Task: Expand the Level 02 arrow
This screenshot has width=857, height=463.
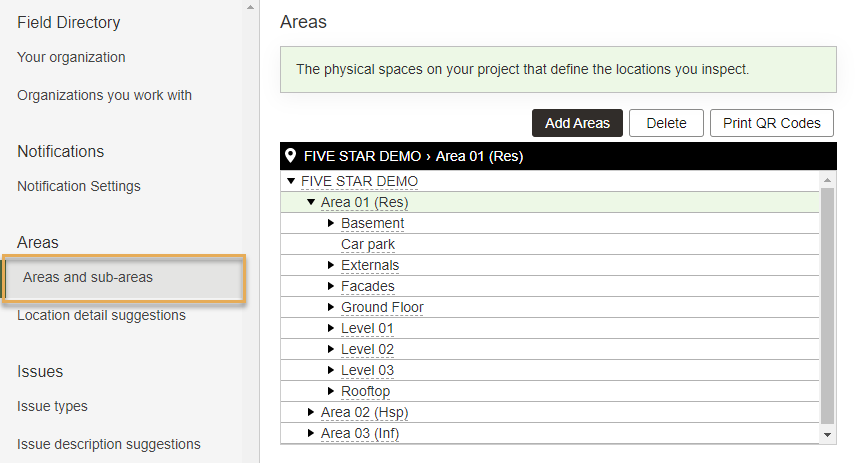Action: pyautogui.click(x=331, y=349)
